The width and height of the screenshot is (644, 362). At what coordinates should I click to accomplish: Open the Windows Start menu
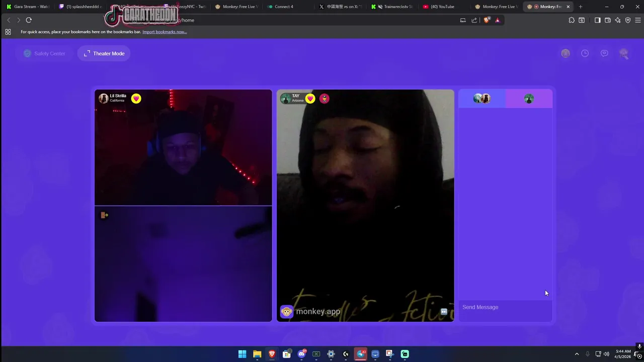pos(242,354)
